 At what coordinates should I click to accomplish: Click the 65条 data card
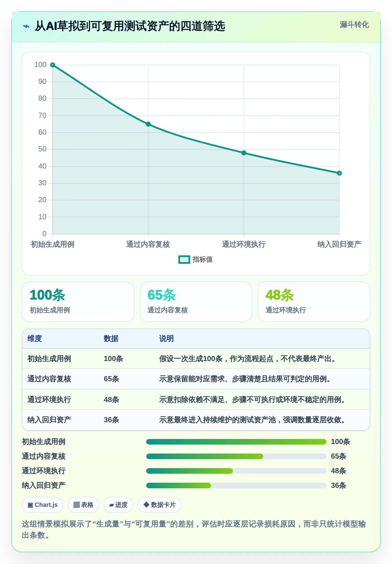pos(196,302)
